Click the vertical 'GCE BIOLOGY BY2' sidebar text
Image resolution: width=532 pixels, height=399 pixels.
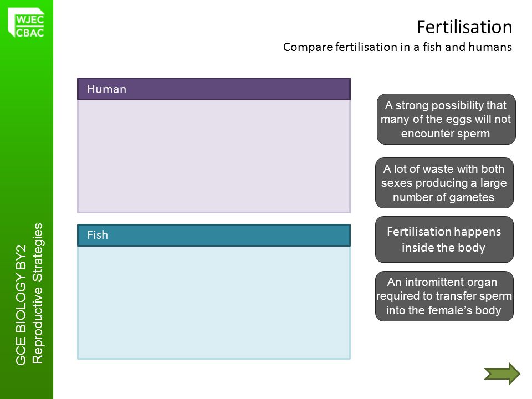click(x=21, y=305)
